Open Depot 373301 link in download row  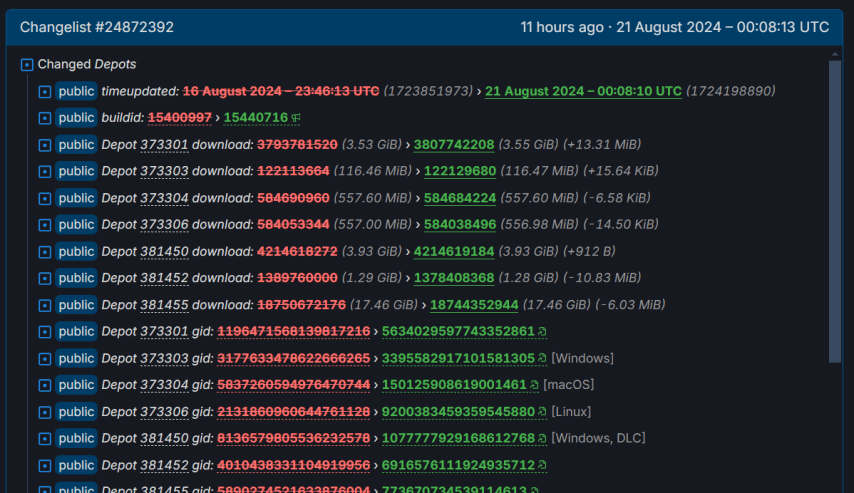coord(164,144)
